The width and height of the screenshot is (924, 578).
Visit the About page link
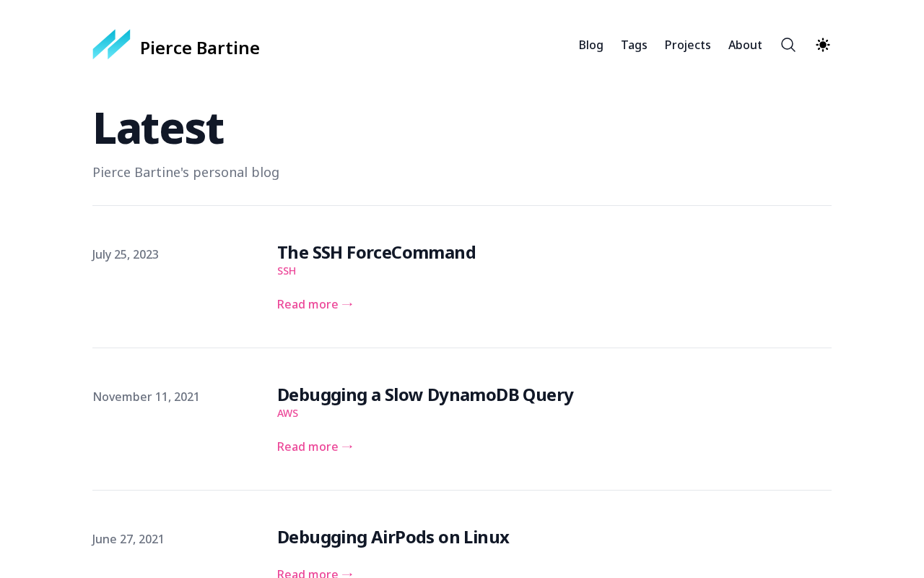tap(745, 45)
